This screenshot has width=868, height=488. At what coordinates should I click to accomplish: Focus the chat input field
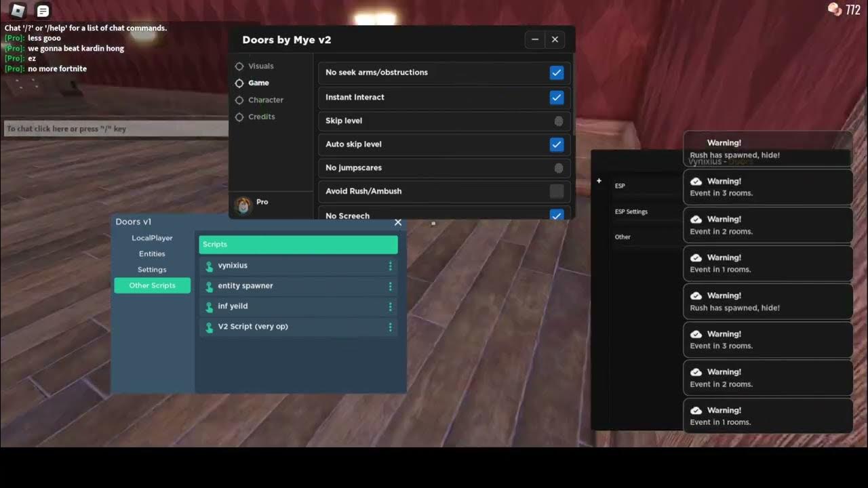(116, 129)
